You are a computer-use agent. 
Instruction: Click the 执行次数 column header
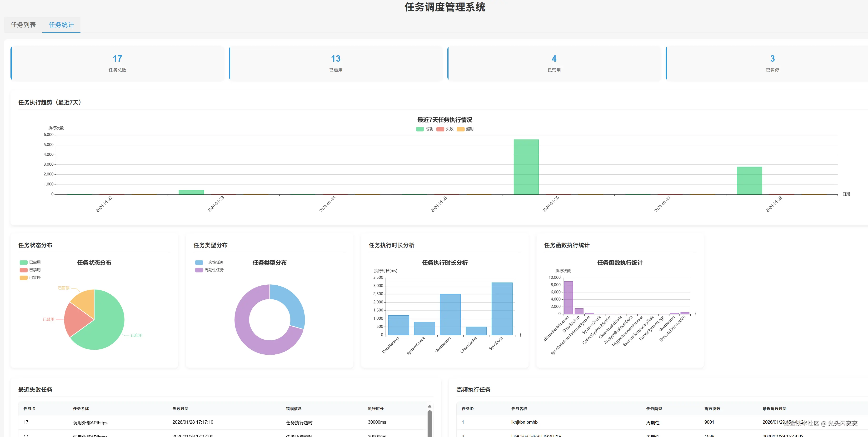pyautogui.click(x=712, y=409)
